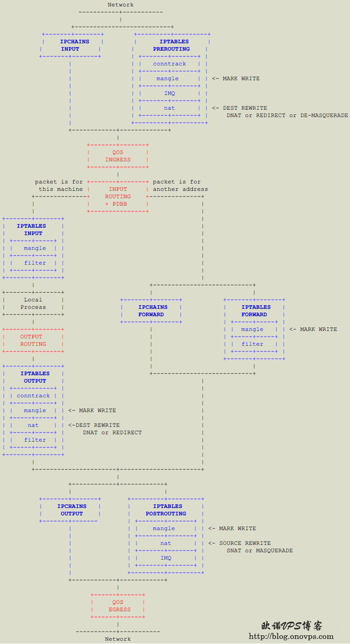This screenshot has width=350, height=644.
Task: Select the Local Process box
Action: 33,303
